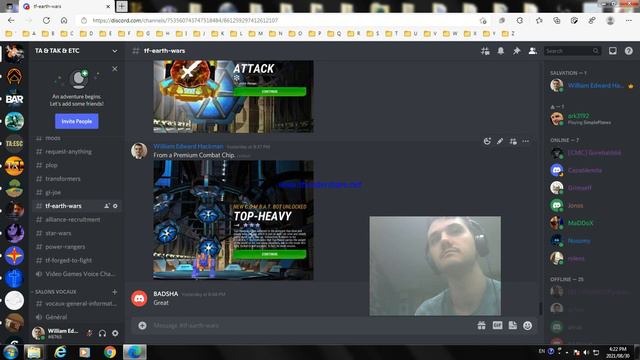Open the TOP-HEAVY image attachment

tap(233, 220)
